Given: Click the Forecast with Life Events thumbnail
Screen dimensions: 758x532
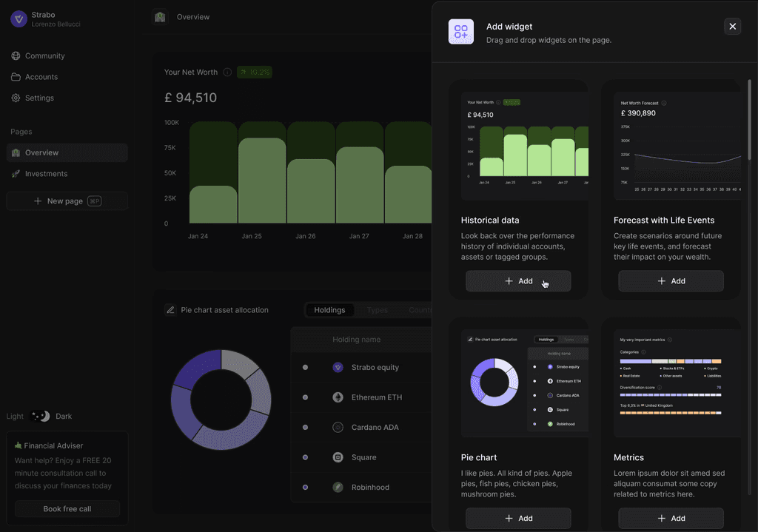Looking at the screenshot, I should click(x=677, y=146).
